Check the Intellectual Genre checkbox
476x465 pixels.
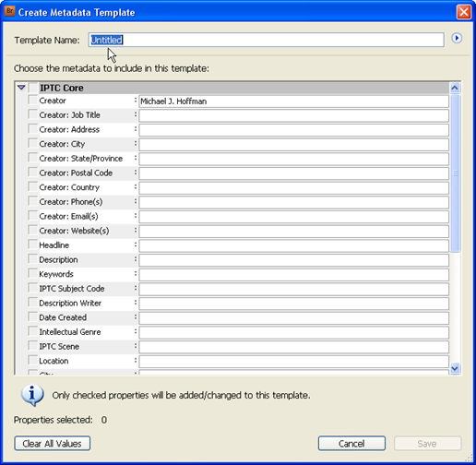[x=32, y=331]
